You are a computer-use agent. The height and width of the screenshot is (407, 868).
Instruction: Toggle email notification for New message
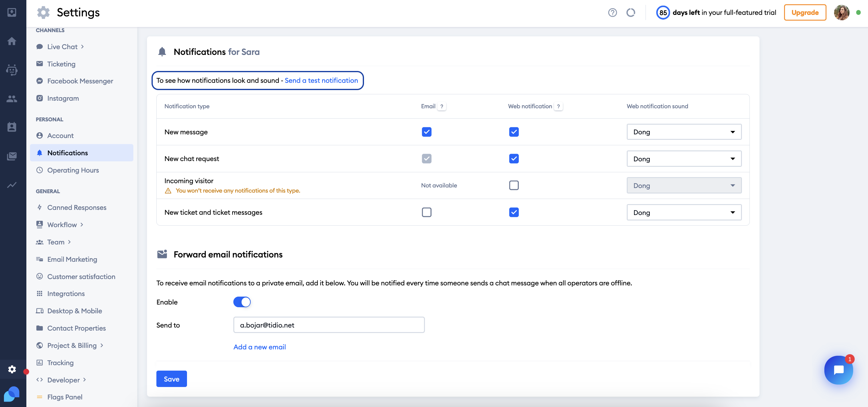point(426,131)
